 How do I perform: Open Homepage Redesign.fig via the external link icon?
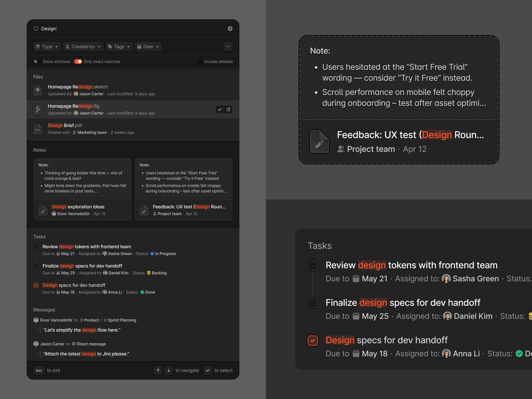click(x=228, y=109)
